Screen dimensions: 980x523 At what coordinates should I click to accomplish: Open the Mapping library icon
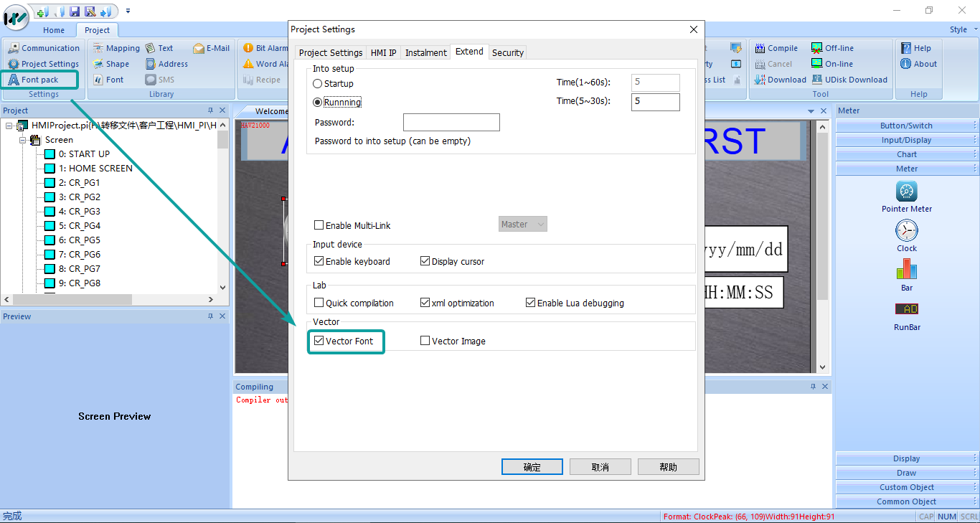click(x=98, y=48)
